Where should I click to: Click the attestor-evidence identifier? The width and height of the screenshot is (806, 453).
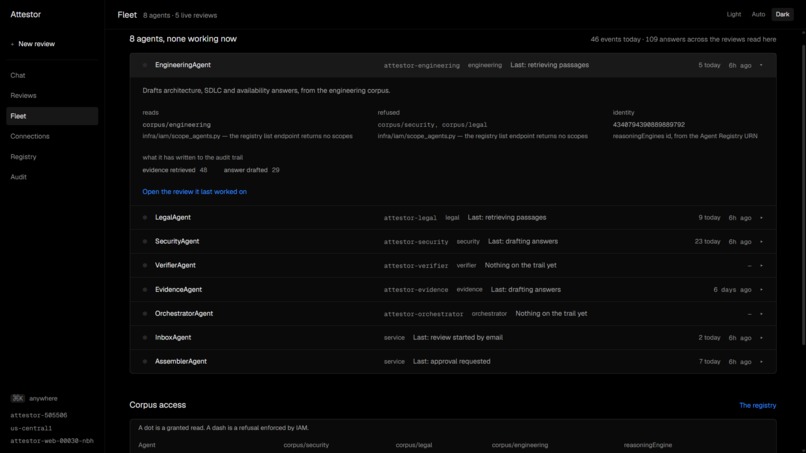coord(416,290)
